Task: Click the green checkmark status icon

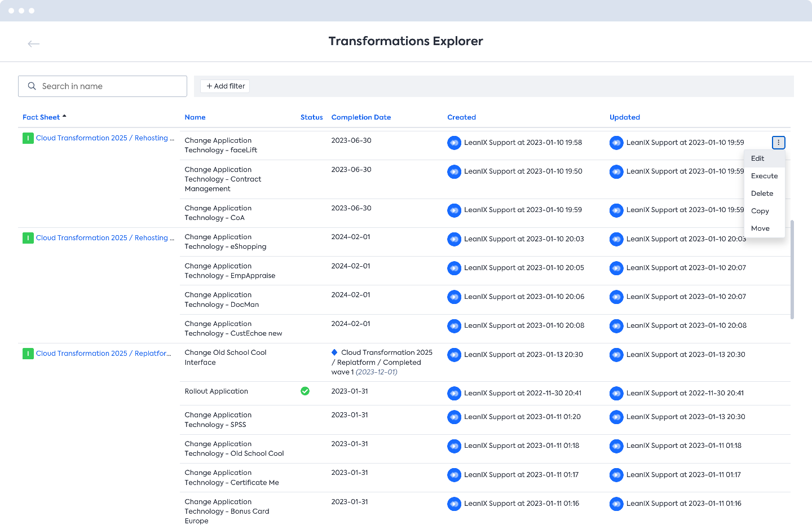Action: click(305, 391)
